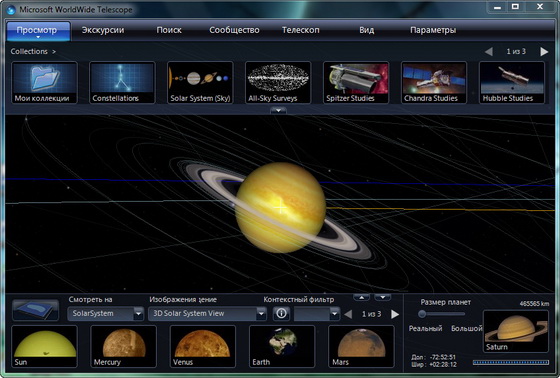The image size is (560, 378).
Task: Select the Mercury thumbnail
Action: point(124,346)
